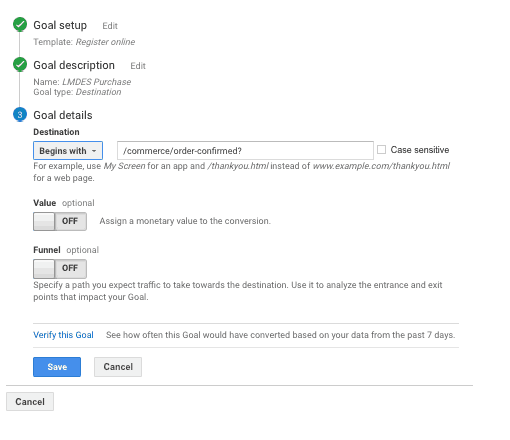Enable the Case sensitive checkbox
The image size is (510, 440).
[x=381, y=150]
